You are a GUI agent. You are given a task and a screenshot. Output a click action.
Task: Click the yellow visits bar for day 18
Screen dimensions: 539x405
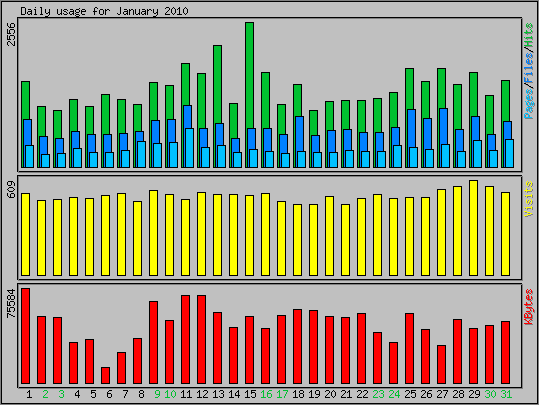tap(298, 240)
